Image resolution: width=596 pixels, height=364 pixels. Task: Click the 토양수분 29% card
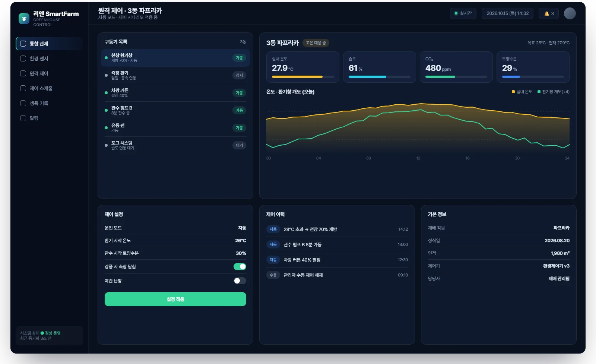tap(533, 67)
